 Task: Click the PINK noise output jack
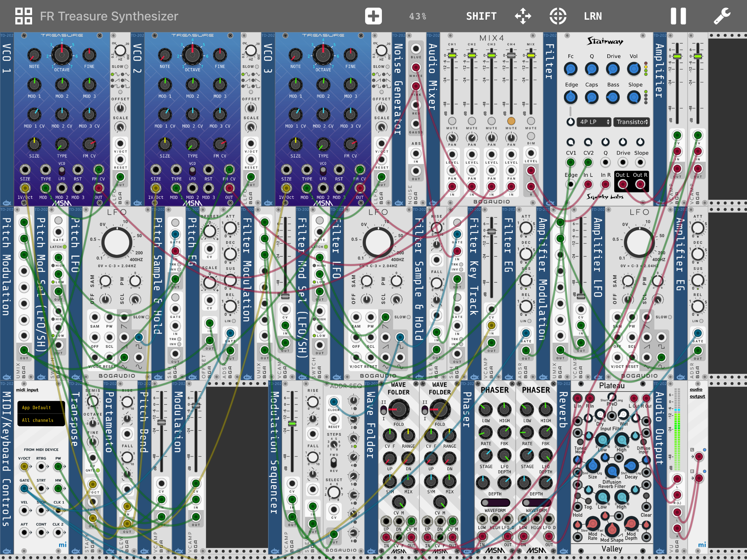(x=416, y=86)
